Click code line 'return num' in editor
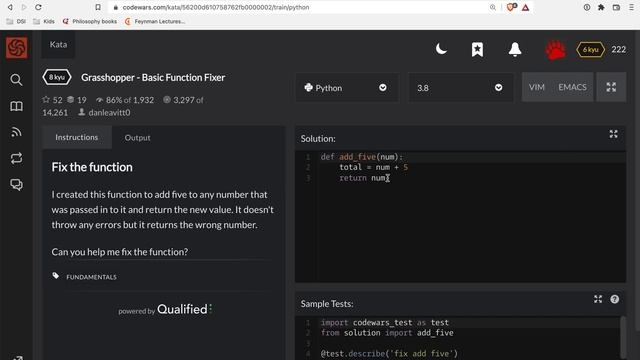Viewport: 640px width, 360px height. click(x=364, y=178)
